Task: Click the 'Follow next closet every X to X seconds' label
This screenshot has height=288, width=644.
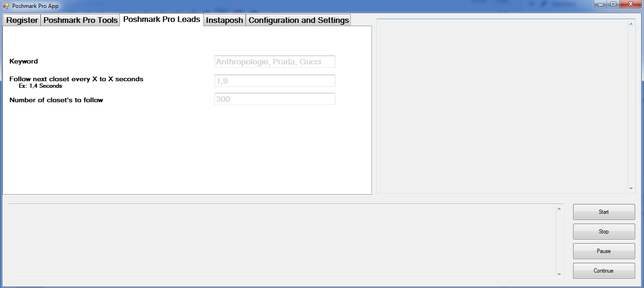Action: pyautogui.click(x=76, y=79)
